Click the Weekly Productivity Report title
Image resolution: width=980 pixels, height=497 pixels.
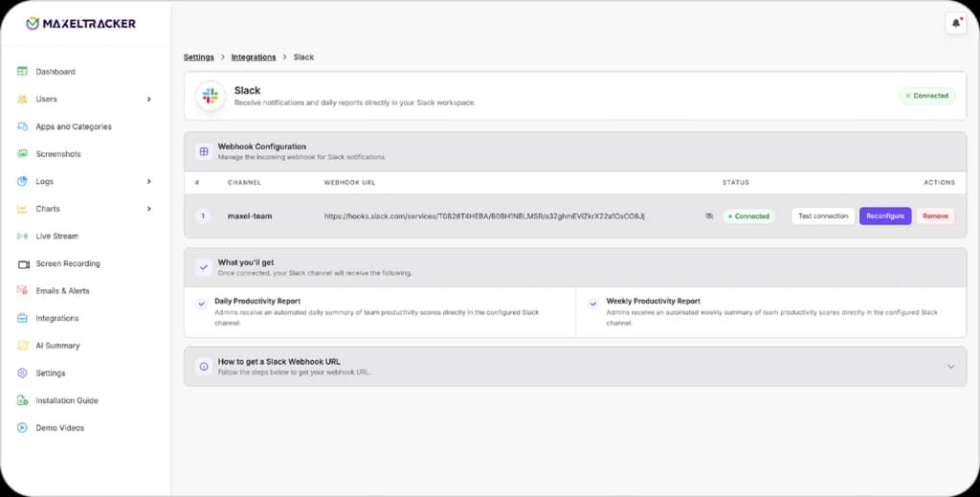point(653,301)
